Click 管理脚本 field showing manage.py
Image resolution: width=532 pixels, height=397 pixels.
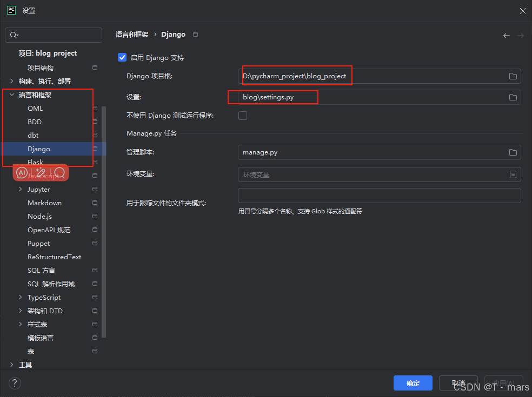[380, 152]
